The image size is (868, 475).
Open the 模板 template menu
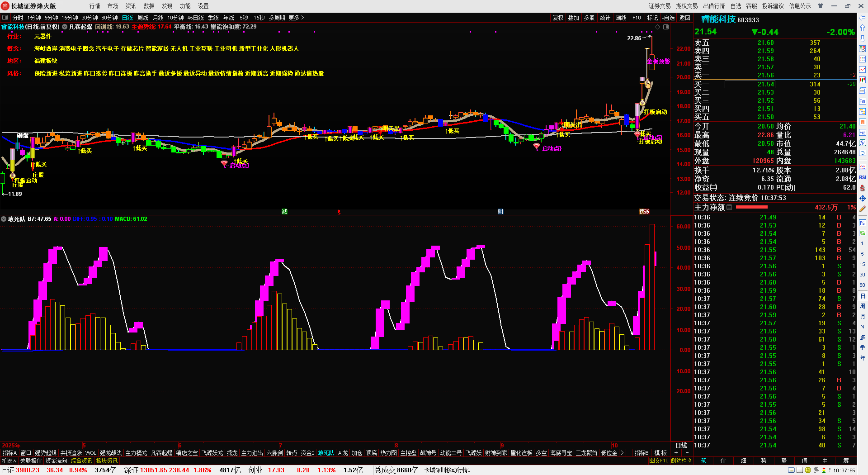661,453
